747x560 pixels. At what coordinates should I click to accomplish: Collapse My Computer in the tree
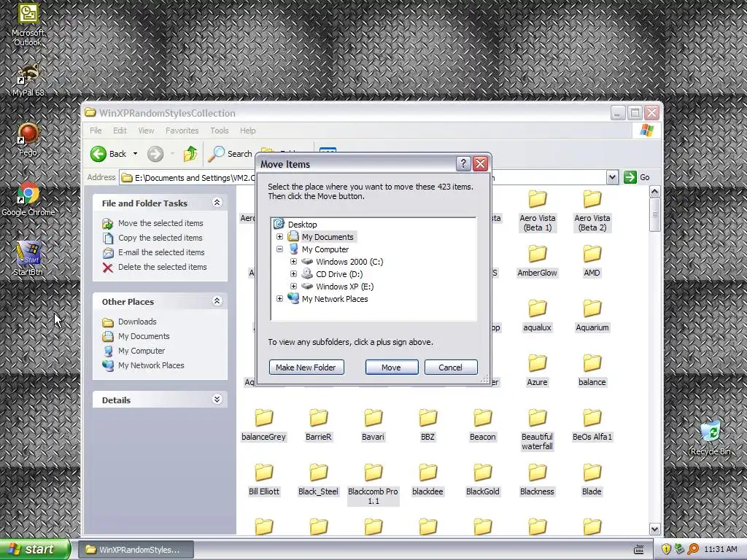[279, 249]
